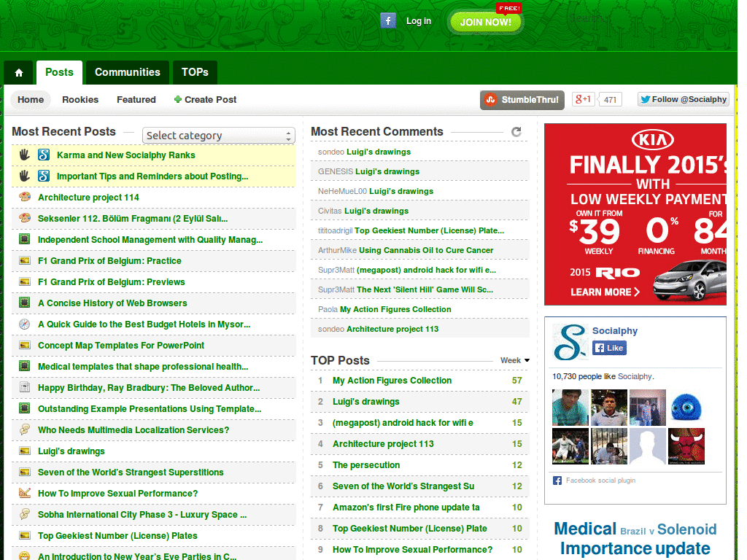Open Amazon's first Fire phone update post
Viewport: 747px width, 560px height.
[x=406, y=507]
